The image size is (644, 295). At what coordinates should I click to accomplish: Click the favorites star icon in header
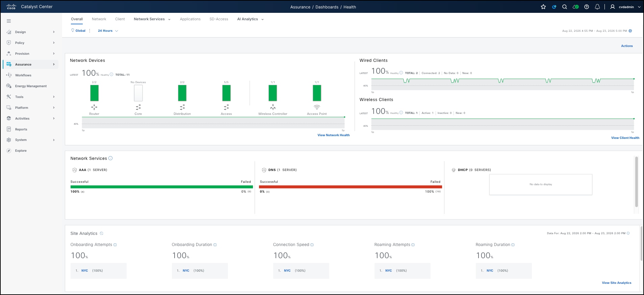(x=543, y=7)
